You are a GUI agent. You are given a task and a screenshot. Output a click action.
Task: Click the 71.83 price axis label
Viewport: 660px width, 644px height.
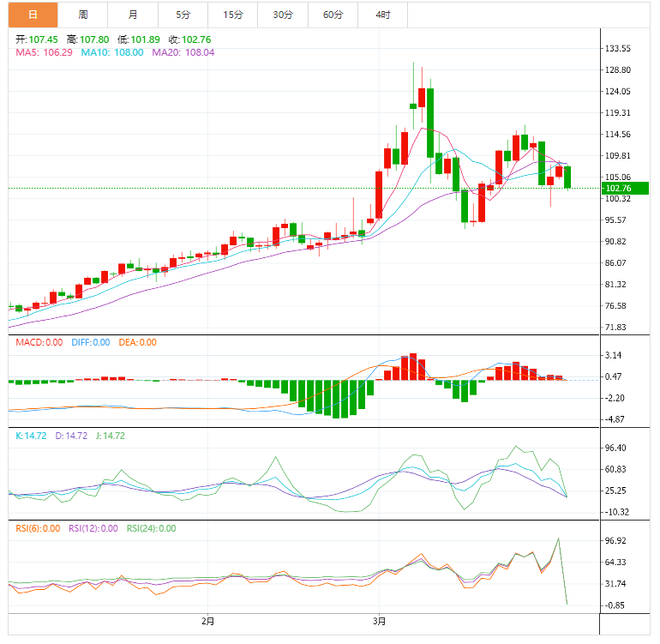point(615,328)
